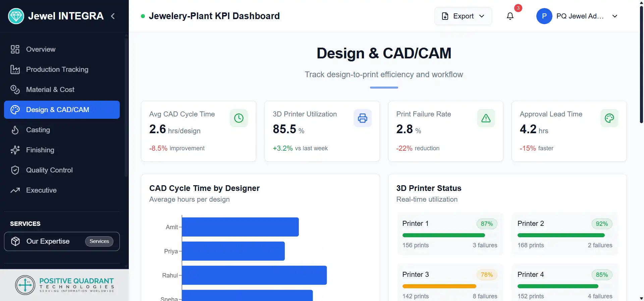Click the Services badge

pyautogui.click(x=99, y=241)
